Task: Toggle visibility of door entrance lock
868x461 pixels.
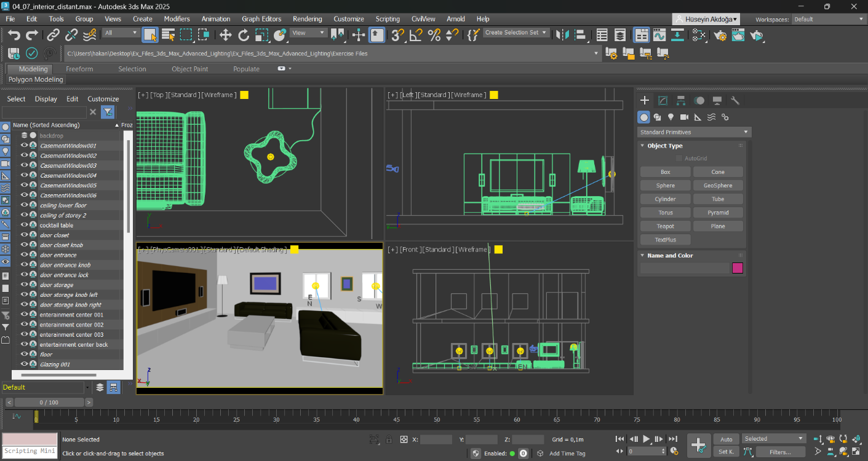Action: point(25,275)
